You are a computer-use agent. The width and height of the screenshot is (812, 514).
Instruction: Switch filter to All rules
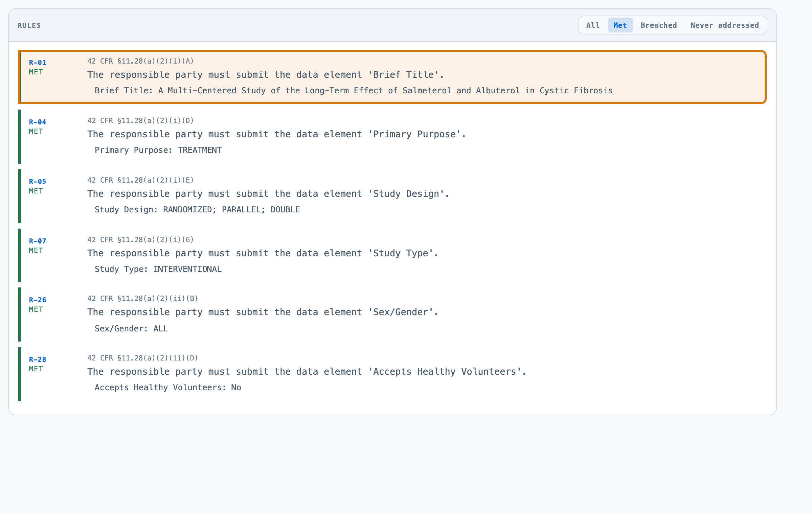[x=593, y=25]
